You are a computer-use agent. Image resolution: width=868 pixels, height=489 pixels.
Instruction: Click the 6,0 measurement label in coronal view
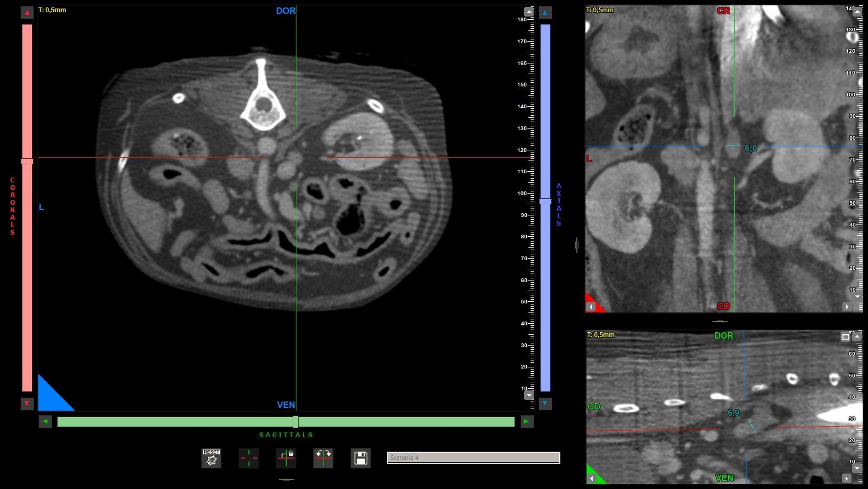click(751, 148)
